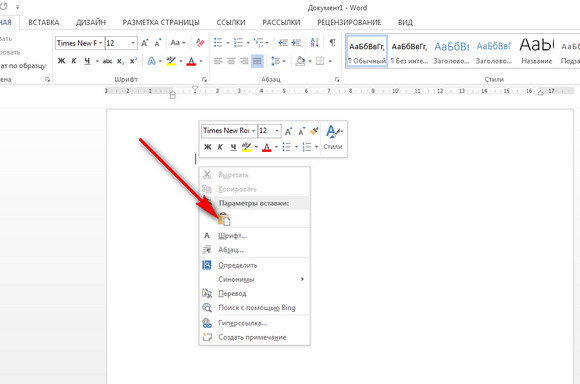Open the ССЫЛКИ ribbon tab
The image size is (580, 384).
(231, 23)
